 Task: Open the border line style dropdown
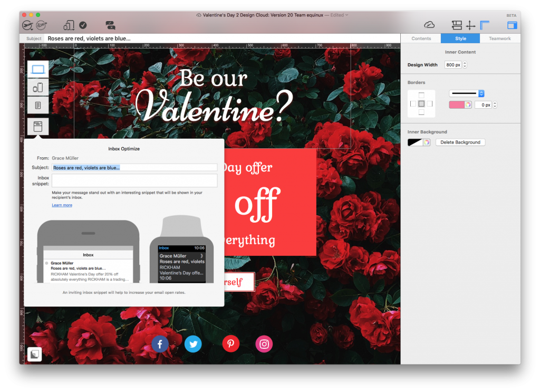[467, 93]
